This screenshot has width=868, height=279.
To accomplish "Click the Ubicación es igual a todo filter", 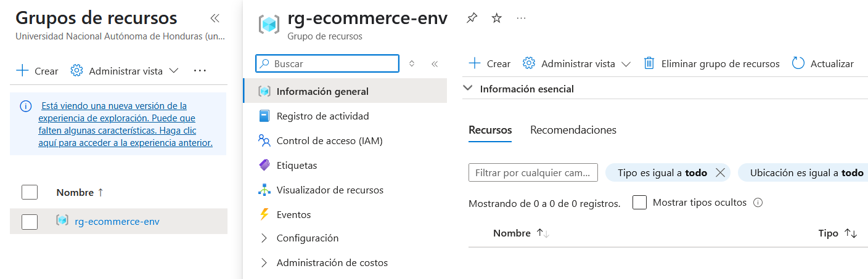I will coord(803,173).
